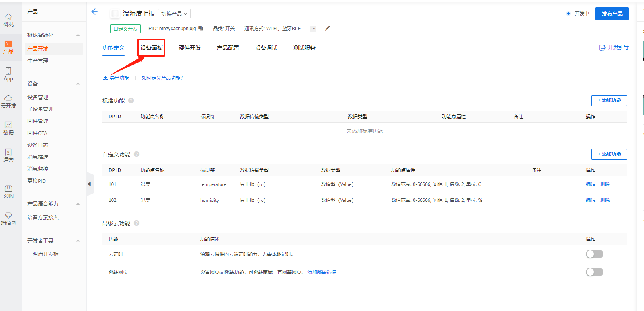This screenshot has height=311, width=644.
Task: Go back using the blue arrow
Action: [94, 12]
